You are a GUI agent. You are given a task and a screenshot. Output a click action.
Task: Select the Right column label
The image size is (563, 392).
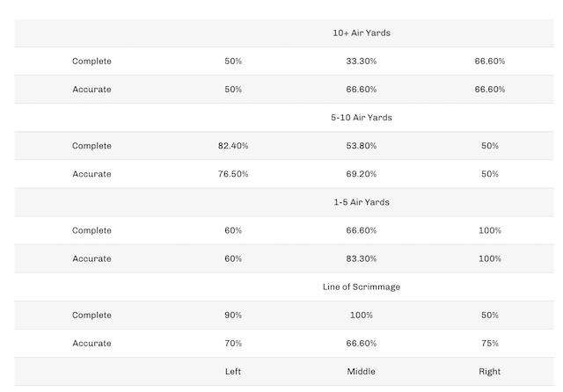[490, 372]
